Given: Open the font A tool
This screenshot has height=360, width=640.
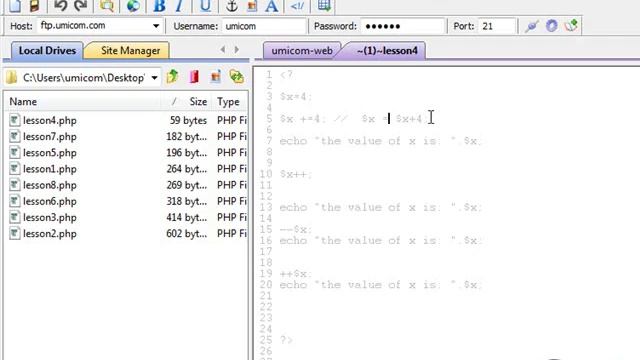Looking at the screenshot, I should tap(271, 5).
